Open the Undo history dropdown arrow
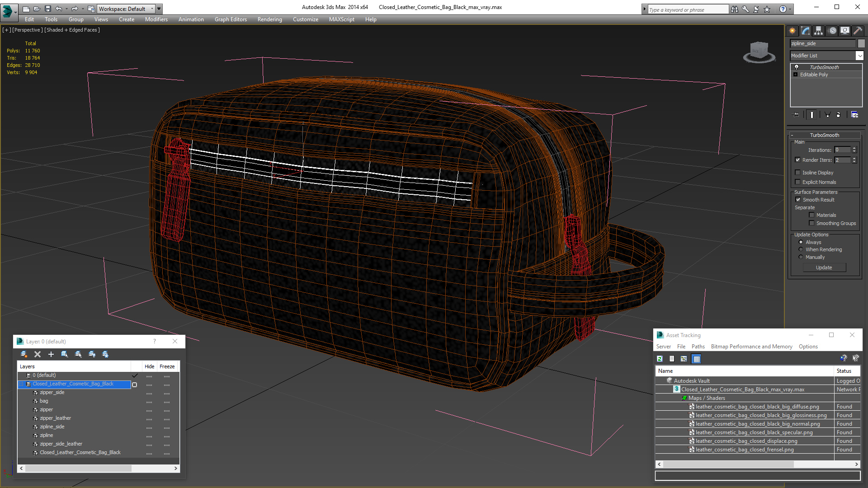Screen dimensions: 868x488 pyautogui.click(x=66, y=9)
